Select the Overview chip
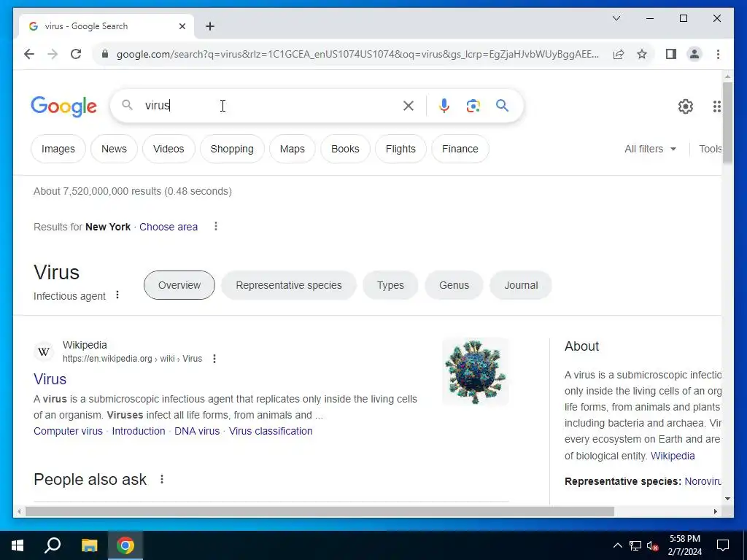747x560 pixels. click(179, 285)
